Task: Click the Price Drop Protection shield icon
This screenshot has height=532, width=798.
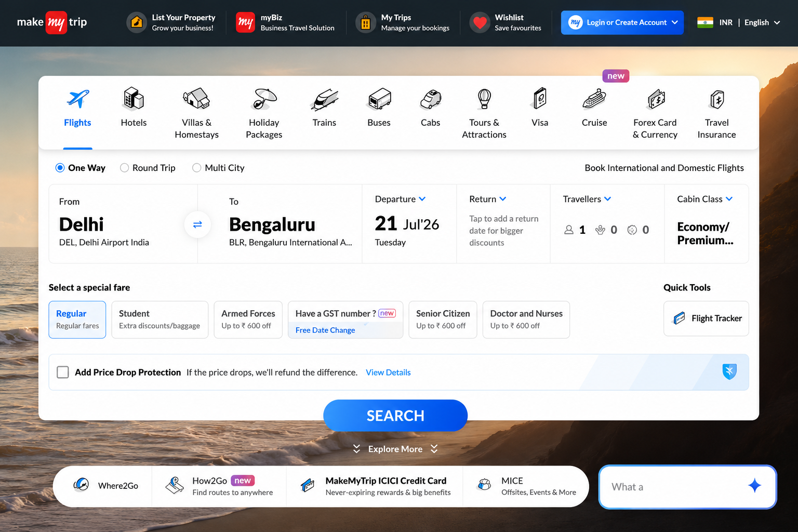Action: pyautogui.click(x=729, y=371)
